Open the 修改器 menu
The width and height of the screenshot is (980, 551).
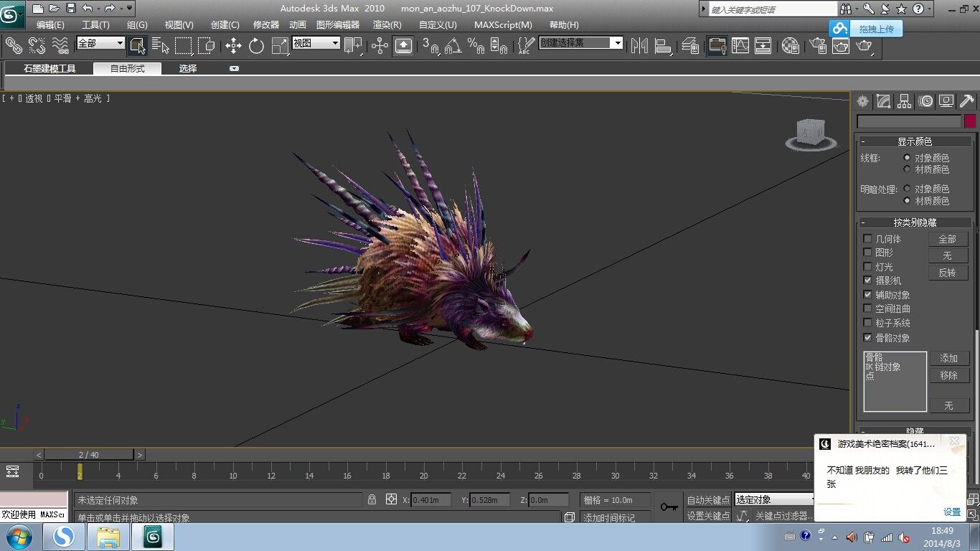[266, 24]
